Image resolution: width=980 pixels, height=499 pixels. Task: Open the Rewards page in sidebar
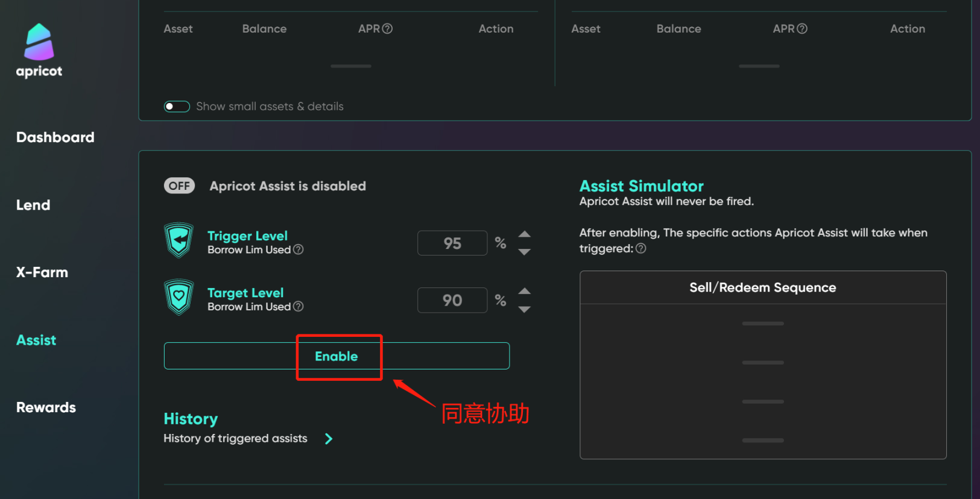46,407
